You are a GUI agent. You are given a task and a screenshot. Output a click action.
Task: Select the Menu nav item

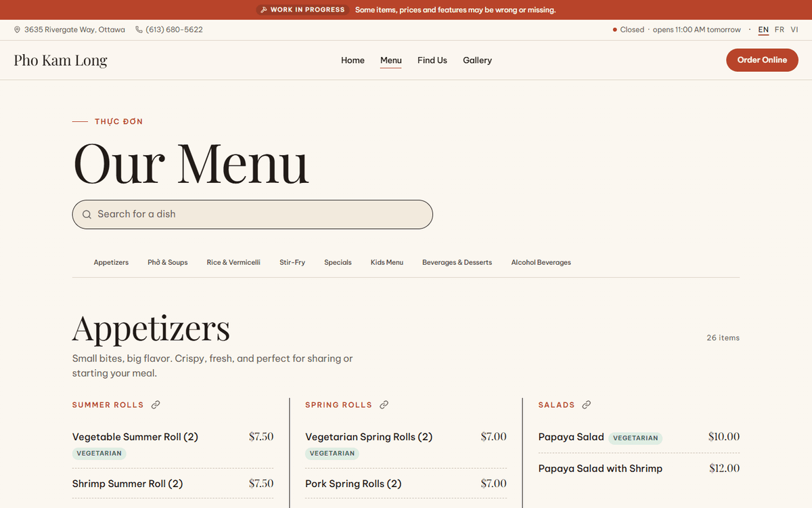click(391, 60)
